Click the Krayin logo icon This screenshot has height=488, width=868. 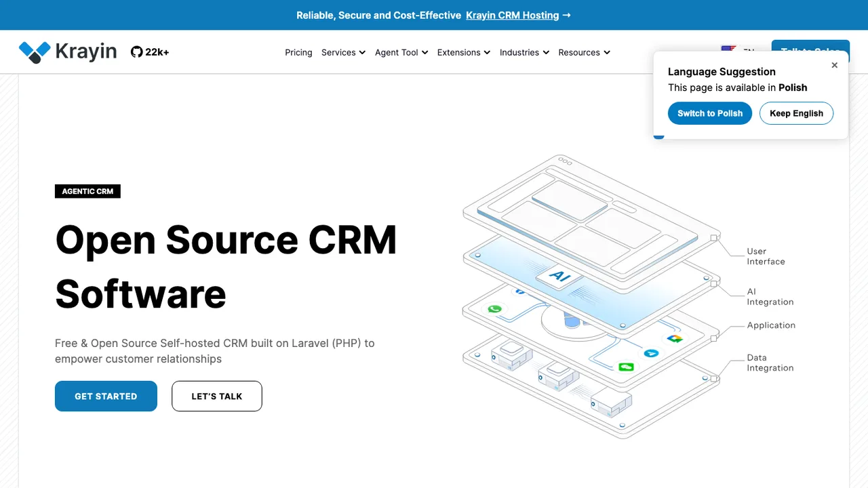(35, 52)
